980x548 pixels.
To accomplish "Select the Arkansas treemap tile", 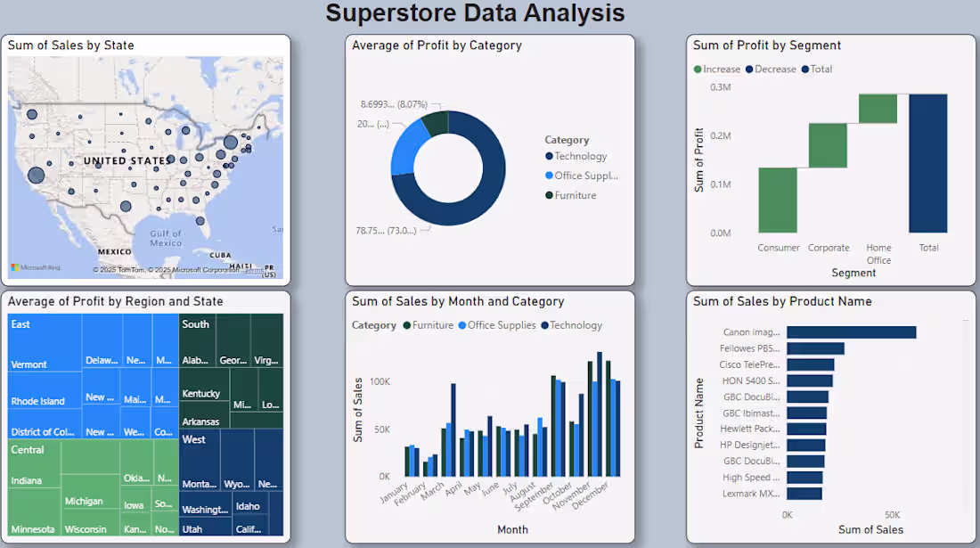I will (204, 415).
